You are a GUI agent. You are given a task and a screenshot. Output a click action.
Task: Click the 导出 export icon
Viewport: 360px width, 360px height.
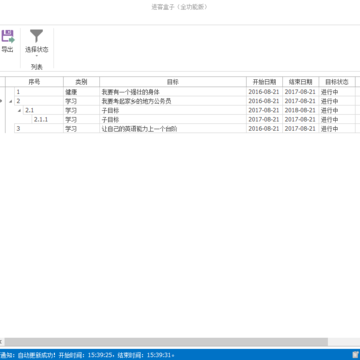[x=8, y=36]
